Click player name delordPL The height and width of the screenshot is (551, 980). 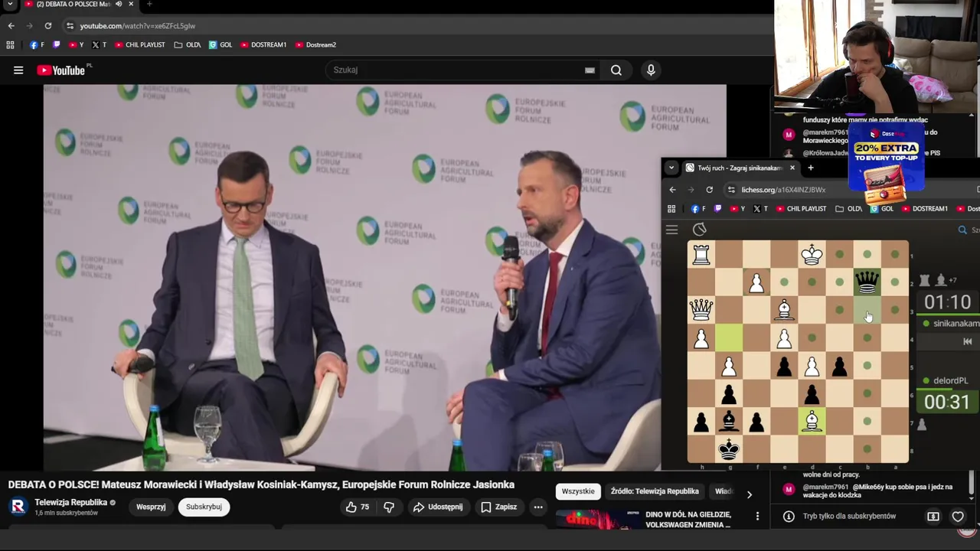[951, 380]
